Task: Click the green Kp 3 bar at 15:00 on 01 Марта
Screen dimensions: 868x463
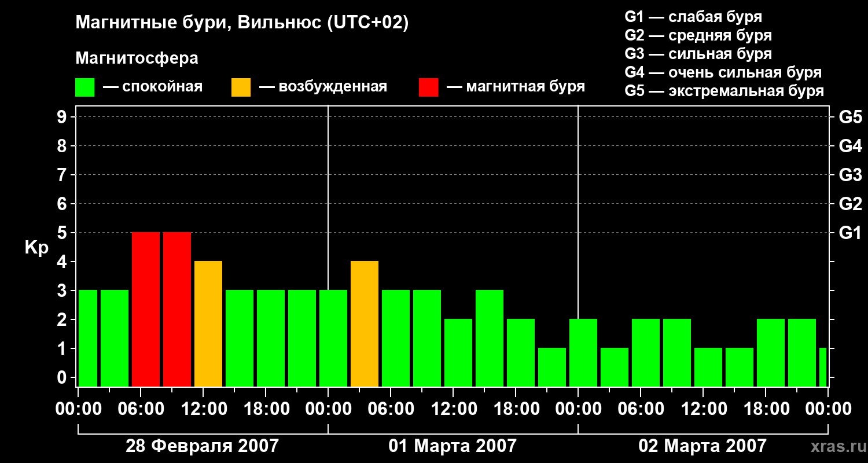Action: point(490,339)
